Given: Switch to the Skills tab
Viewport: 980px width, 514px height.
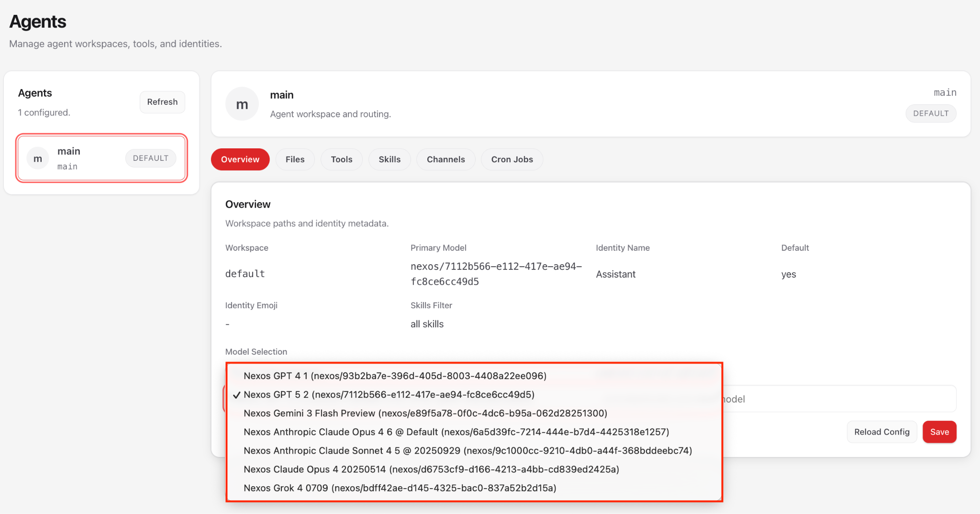Looking at the screenshot, I should pos(390,159).
